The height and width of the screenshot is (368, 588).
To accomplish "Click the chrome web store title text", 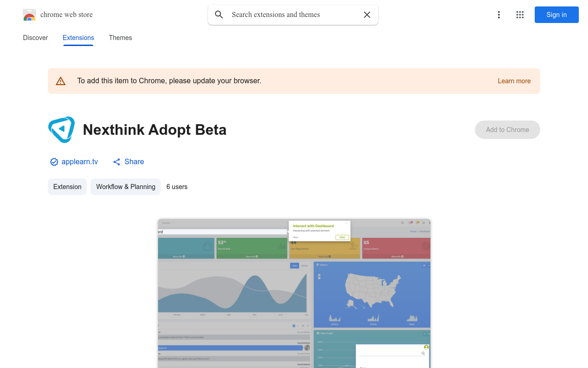I will [x=67, y=15].
